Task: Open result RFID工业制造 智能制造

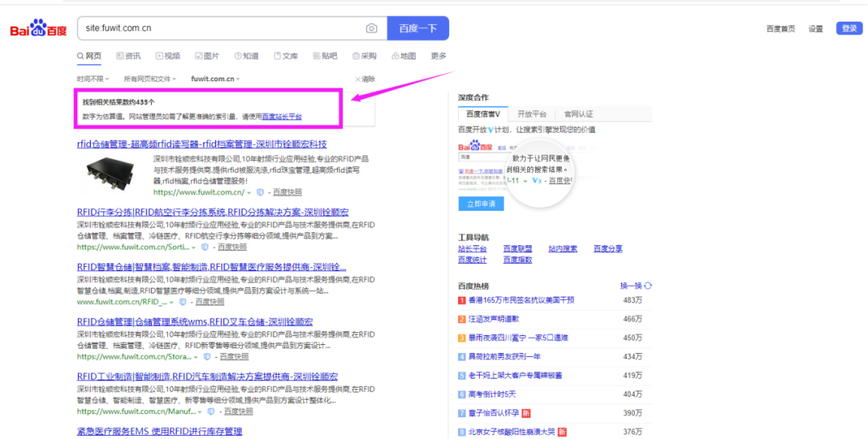Action: (207, 376)
